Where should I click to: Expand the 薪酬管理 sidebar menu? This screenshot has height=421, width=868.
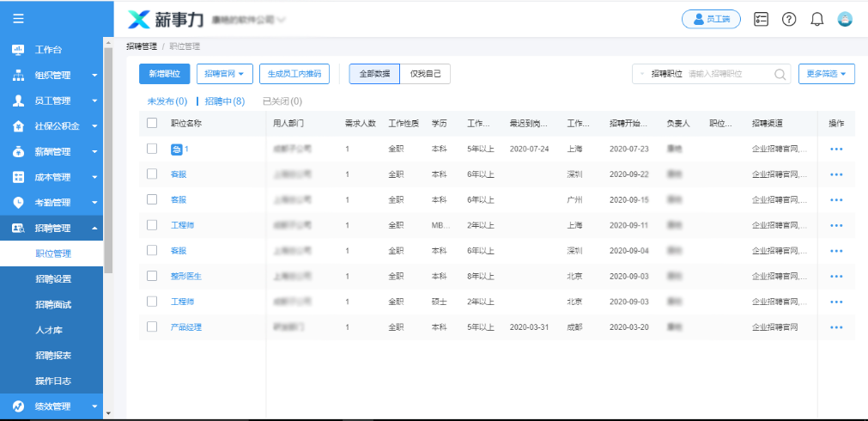tap(52, 152)
